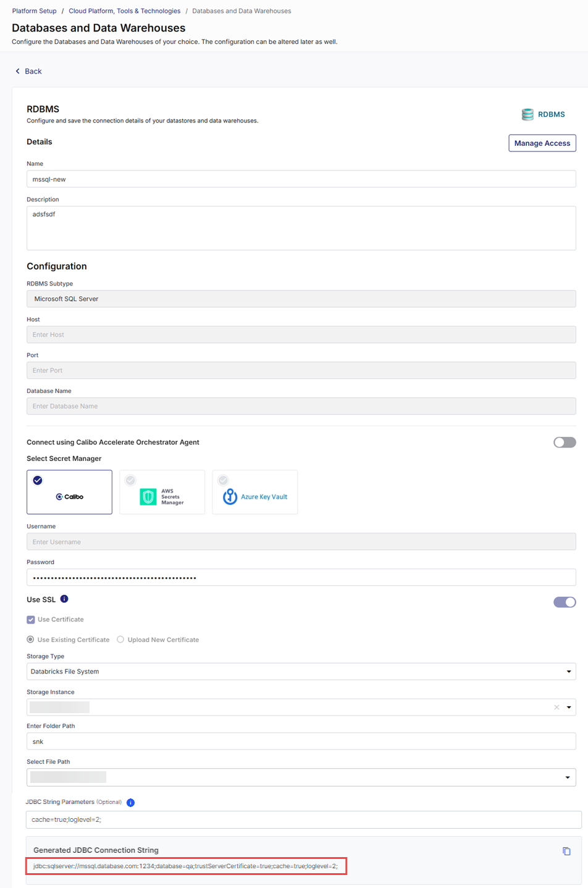Screen dimensions: 588x888
Task: Click the Azure Key Vault key icon
Action: (230, 497)
